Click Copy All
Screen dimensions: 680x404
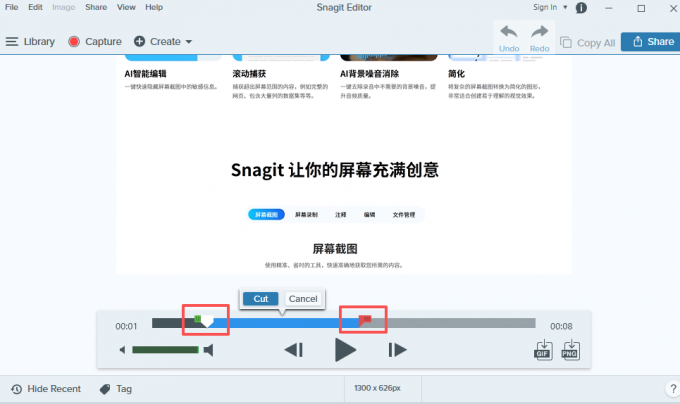[x=588, y=42]
